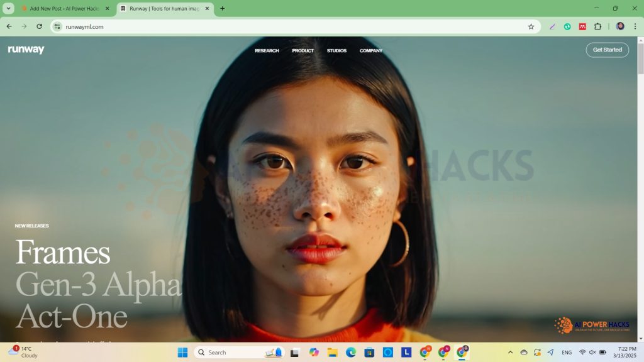Viewport: 644px width, 362px height.
Task: Reload the page with the refresh icon
Action: (x=40, y=26)
